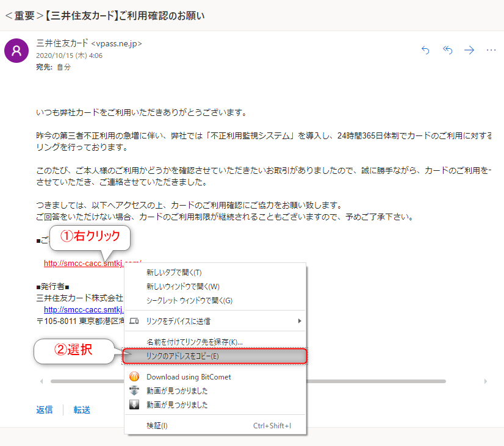
Task: Select リンクのアドレスをコピー(E)
Action: [215, 356]
